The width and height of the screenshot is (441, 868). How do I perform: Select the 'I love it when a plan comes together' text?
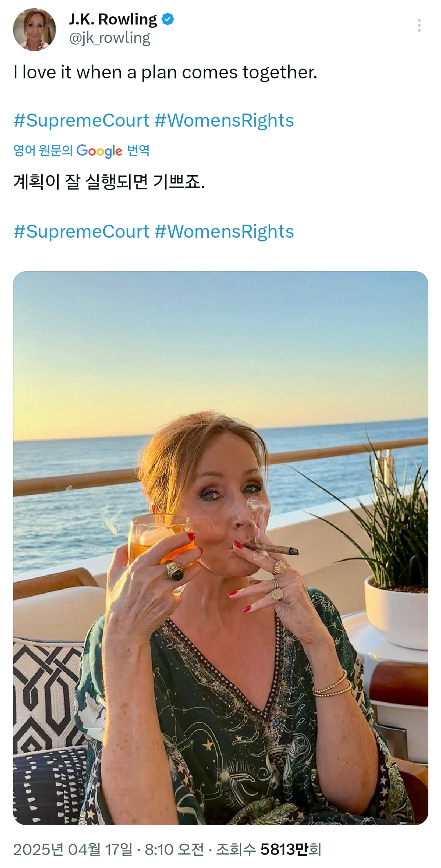point(165,73)
